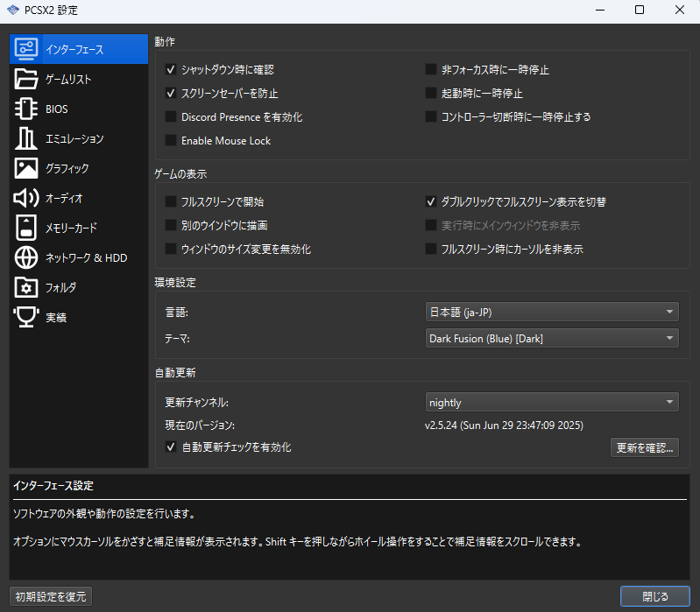Image resolution: width=700 pixels, height=612 pixels.
Task: Switch to the BIOS settings page
Action: pos(79,109)
